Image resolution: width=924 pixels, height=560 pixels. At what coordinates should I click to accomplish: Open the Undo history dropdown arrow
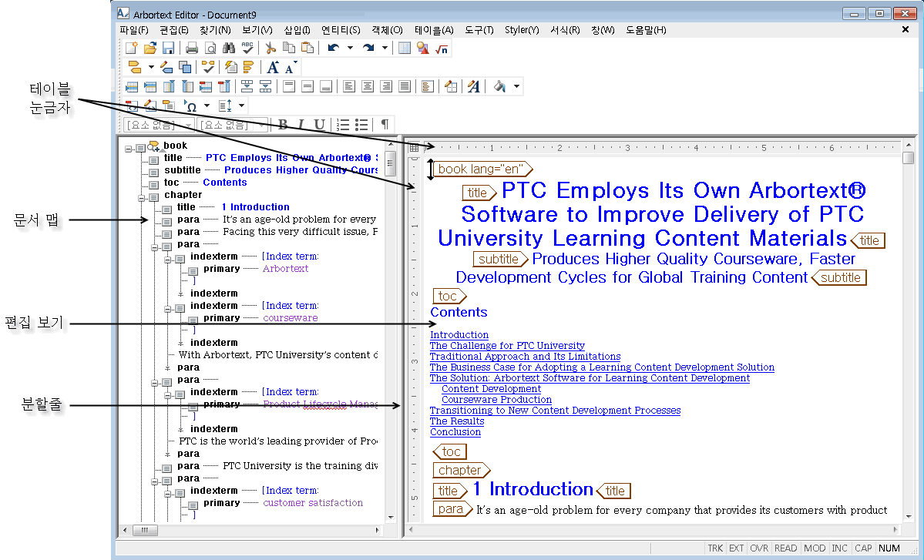350,49
